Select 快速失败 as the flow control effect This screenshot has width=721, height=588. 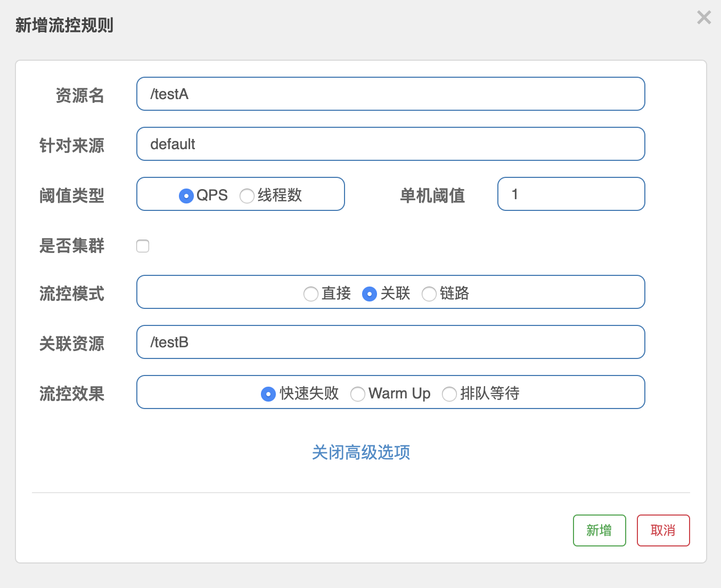pos(268,394)
